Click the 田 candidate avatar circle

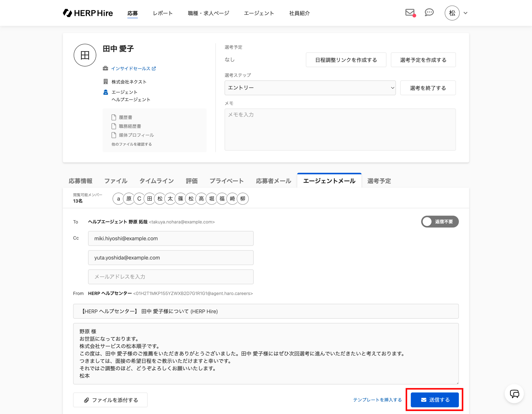[85, 55]
